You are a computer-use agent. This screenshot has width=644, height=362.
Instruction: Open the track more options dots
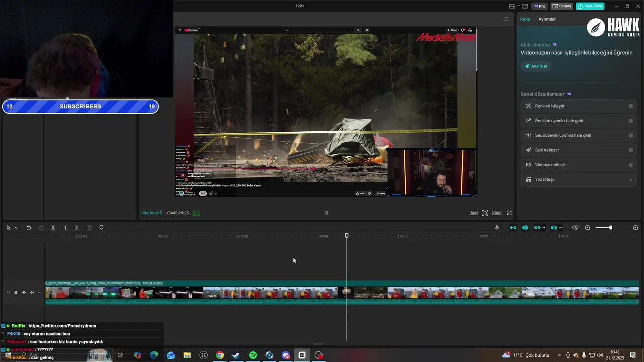[40, 292]
